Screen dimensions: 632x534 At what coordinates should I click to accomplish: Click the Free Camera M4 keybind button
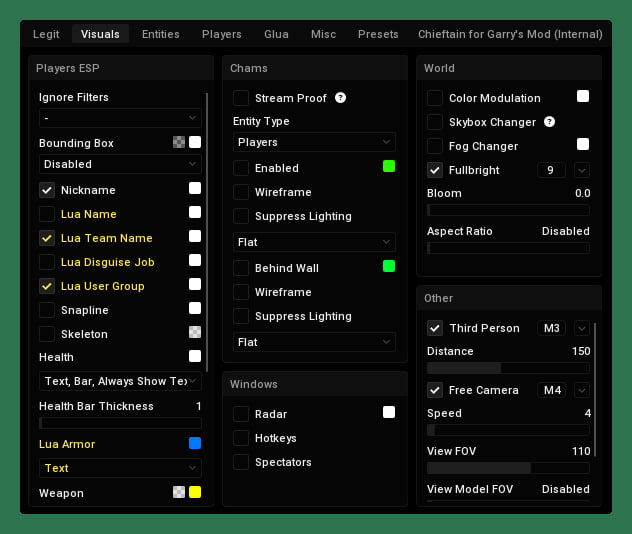pyautogui.click(x=551, y=390)
